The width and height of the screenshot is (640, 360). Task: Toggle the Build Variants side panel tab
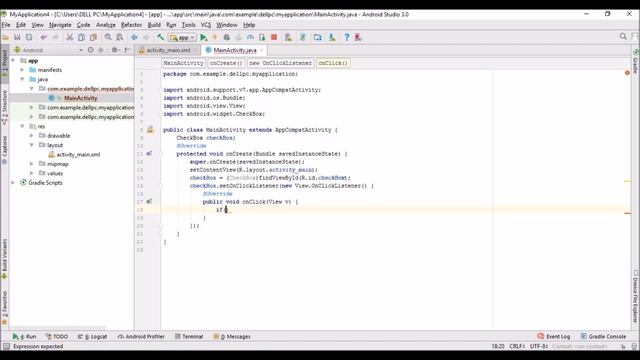click(x=4, y=259)
